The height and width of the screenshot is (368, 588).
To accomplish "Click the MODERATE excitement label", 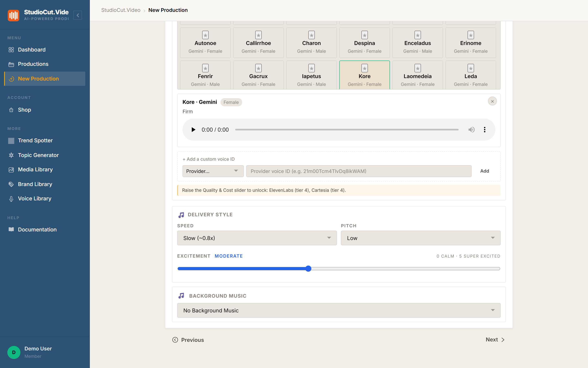I will 229,256.
